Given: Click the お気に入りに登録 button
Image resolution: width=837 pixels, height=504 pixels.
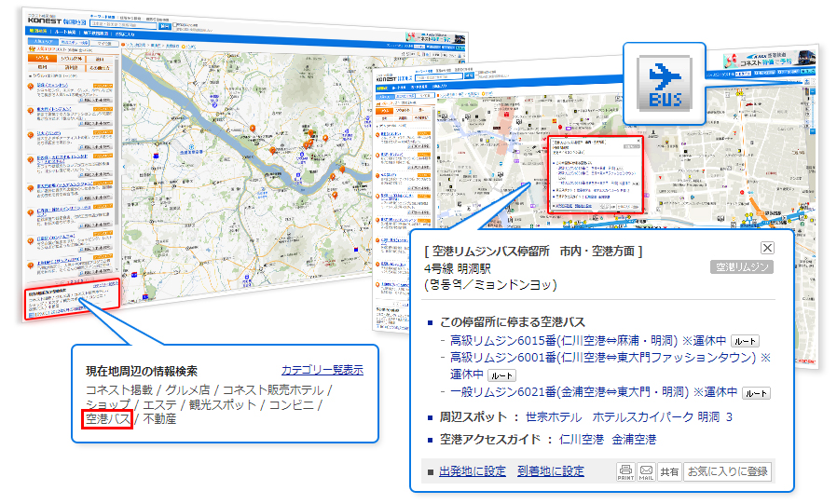Looking at the screenshot, I should click(x=728, y=471).
